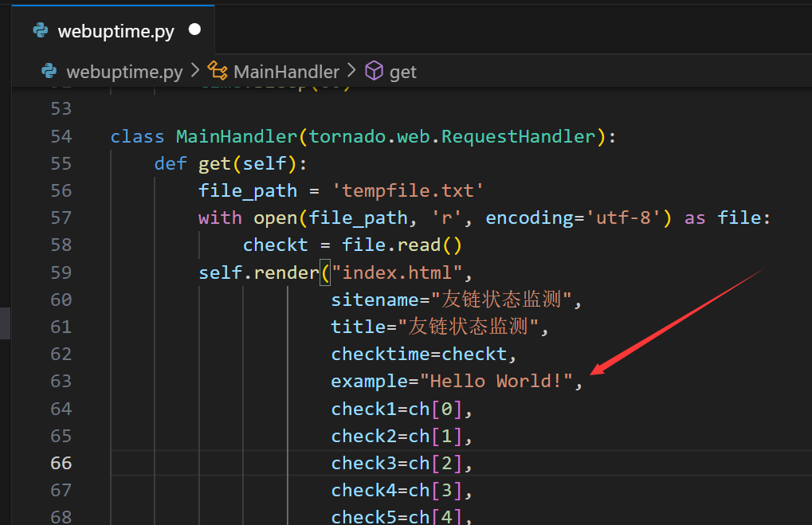Click the unsaved-changes dot on the webuptime.py tab
Screen dimensions: 812x525
pos(194,30)
